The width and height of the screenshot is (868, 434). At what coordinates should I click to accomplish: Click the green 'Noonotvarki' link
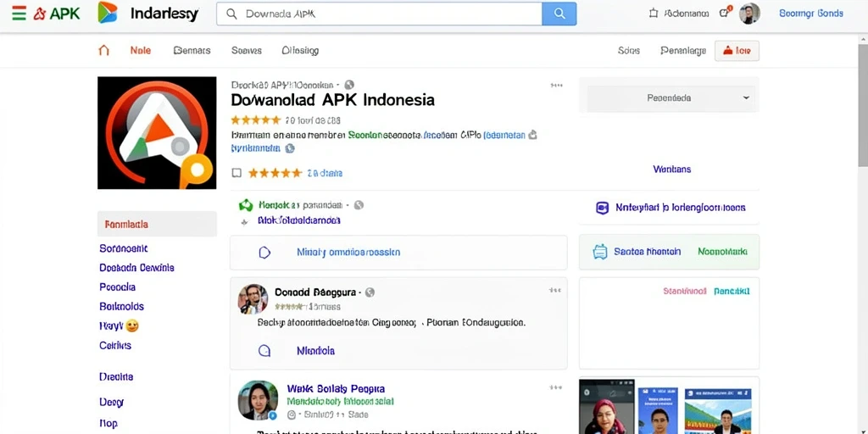coord(722,252)
